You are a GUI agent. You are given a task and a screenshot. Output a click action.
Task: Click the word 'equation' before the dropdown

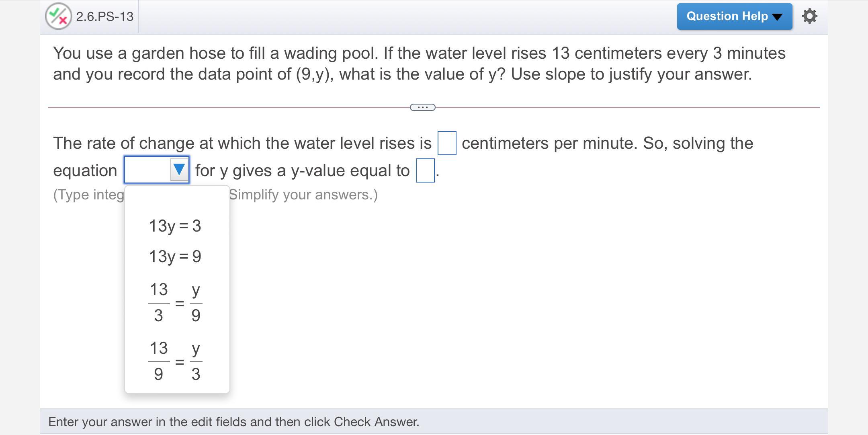coord(85,170)
